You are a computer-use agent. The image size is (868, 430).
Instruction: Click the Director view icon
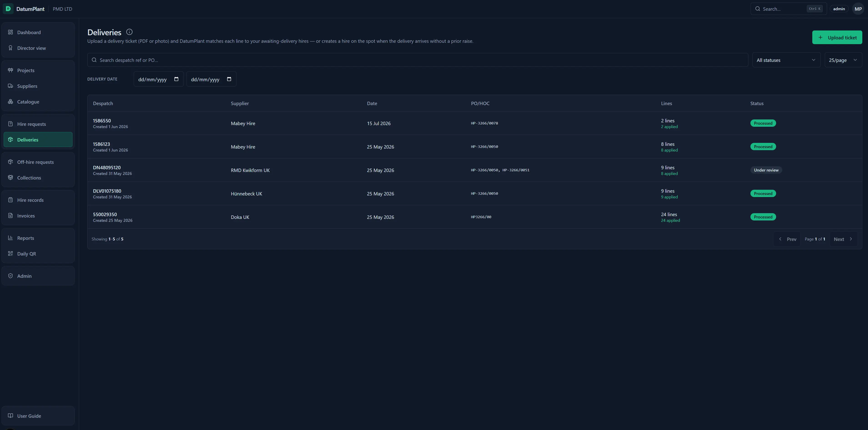(x=10, y=48)
